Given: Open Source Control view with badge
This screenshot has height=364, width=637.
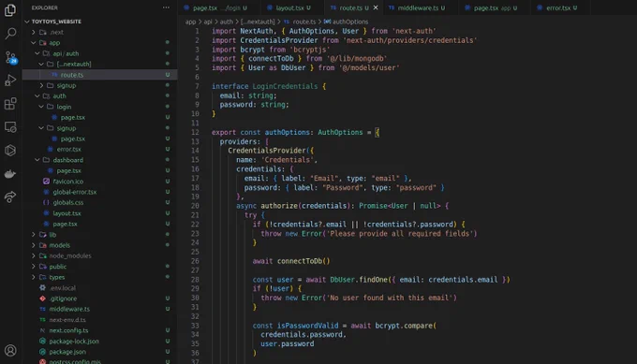Looking at the screenshot, I should point(10,57).
